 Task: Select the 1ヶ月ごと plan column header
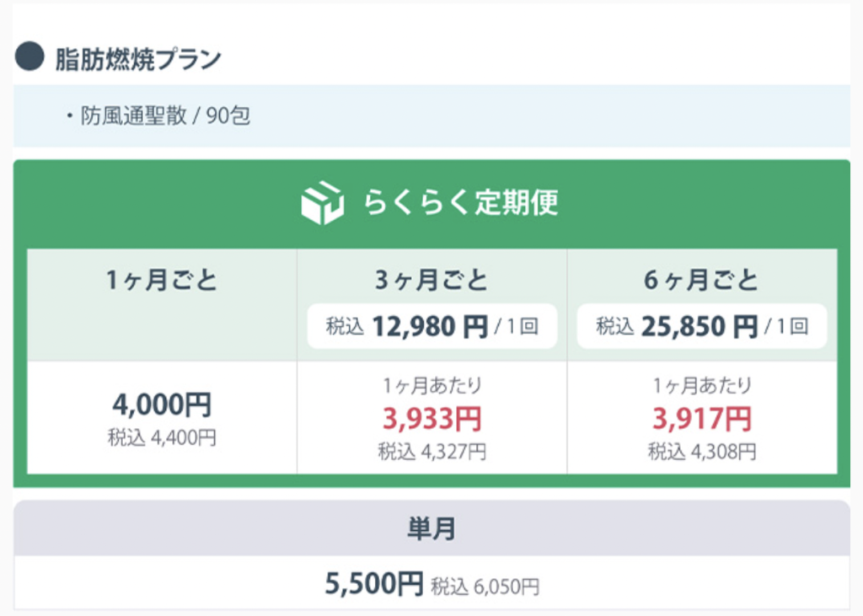pyautogui.click(x=162, y=281)
